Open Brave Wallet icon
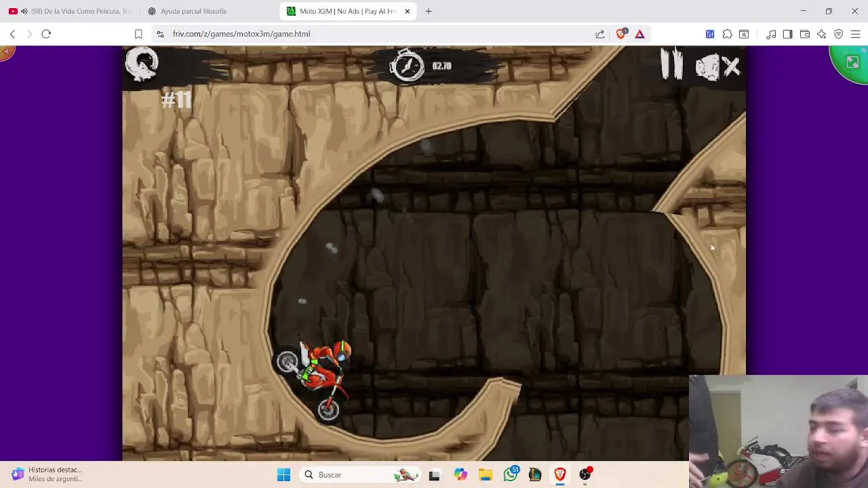Viewport: 868px width, 488px height. coord(805,34)
